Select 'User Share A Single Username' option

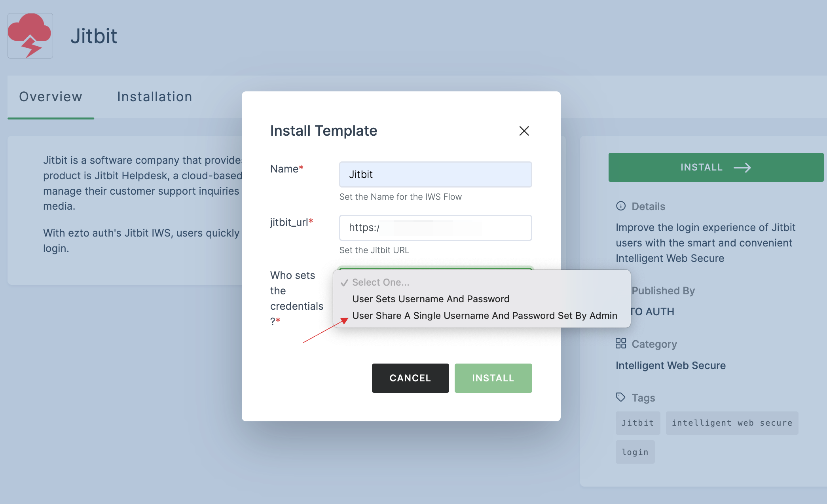(484, 315)
